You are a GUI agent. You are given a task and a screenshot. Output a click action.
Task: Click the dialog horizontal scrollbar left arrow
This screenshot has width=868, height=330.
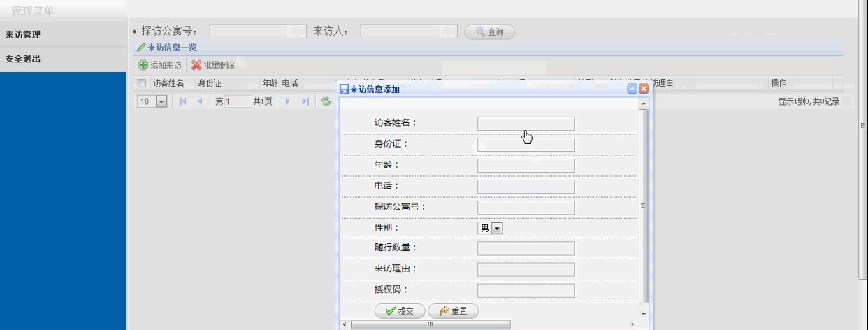click(345, 325)
